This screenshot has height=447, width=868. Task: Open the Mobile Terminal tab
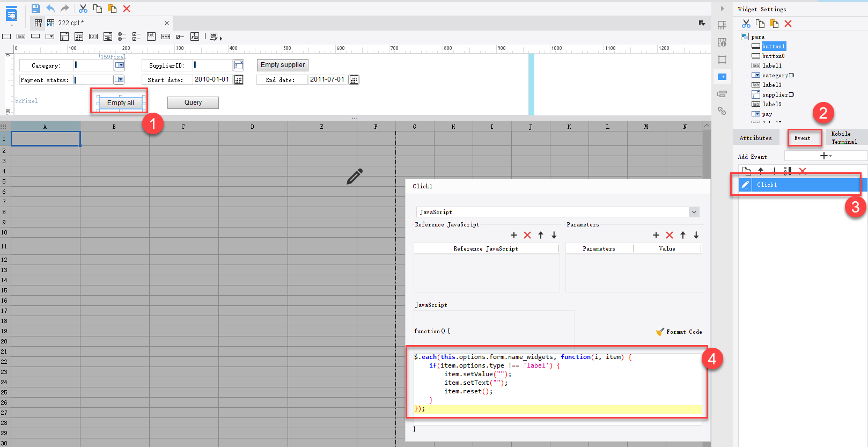pos(844,138)
